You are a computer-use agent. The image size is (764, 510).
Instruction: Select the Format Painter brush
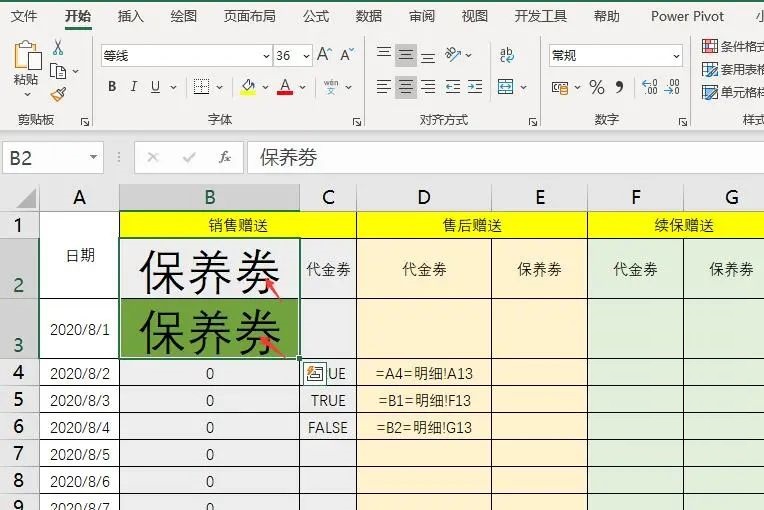tap(58, 94)
